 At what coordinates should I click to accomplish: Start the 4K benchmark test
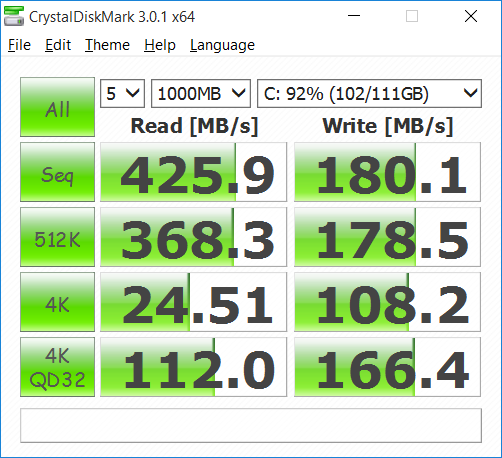point(57,302)
